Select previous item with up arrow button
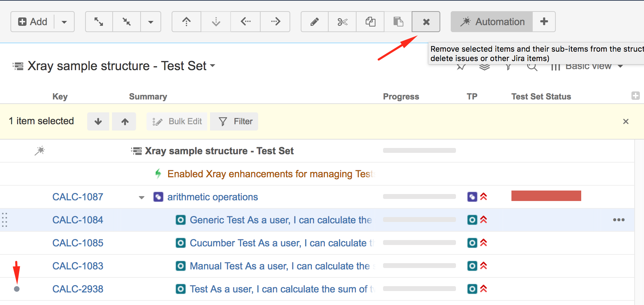This screenshot has height=305, width=644. (124, 121)
